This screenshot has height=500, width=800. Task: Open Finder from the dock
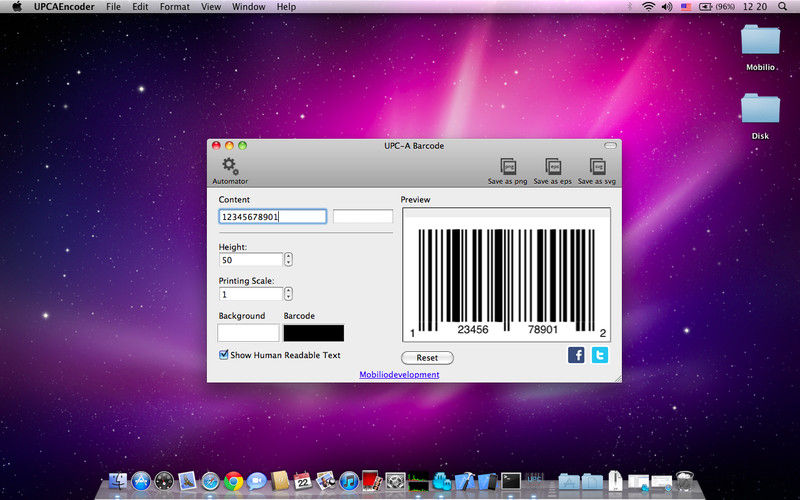(118, 481)
